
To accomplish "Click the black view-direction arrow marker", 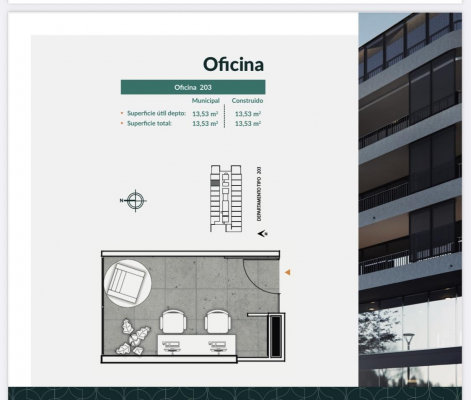I will pos(262,234).
